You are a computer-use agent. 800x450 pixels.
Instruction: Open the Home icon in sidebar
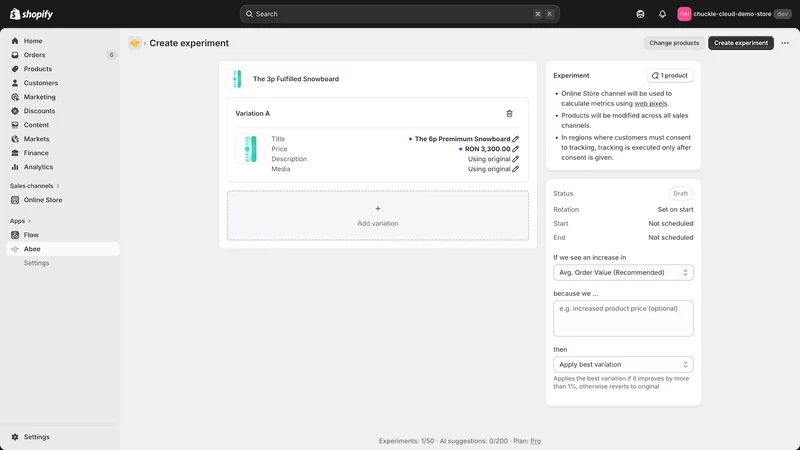pyautogui.click(x=15, y=41)
